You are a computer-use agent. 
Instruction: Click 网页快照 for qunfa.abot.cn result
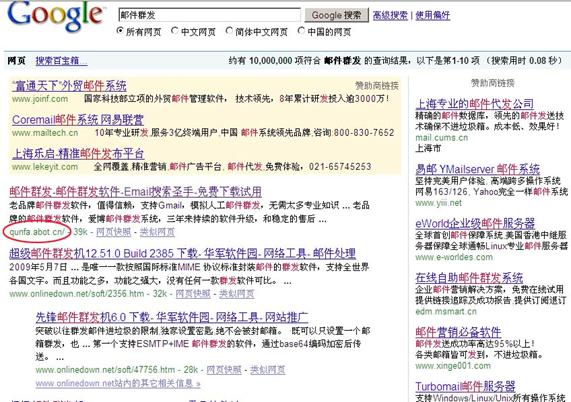(113, 232)
